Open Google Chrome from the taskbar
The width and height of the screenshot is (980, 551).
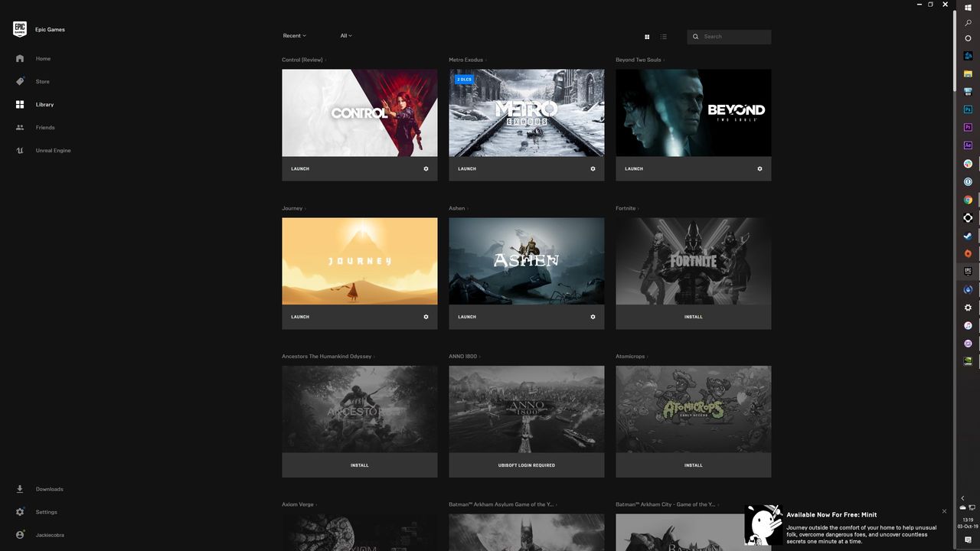point(968,200)
